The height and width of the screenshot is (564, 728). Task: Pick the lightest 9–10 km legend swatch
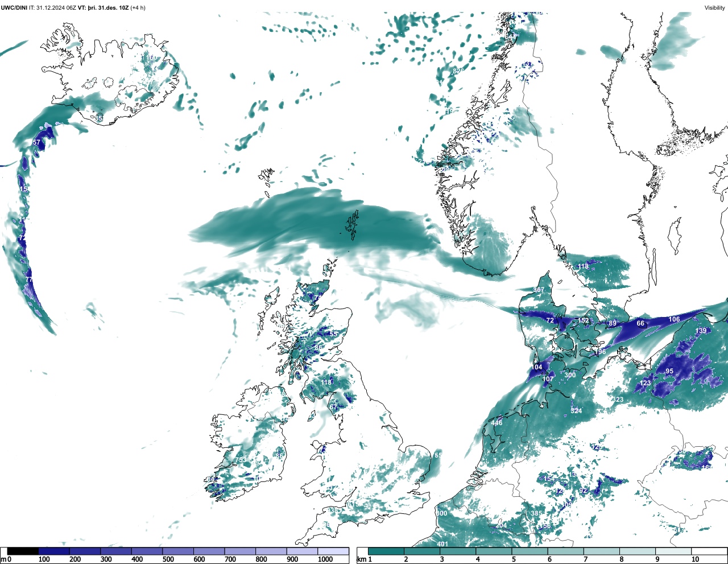[x=673, y=551]
